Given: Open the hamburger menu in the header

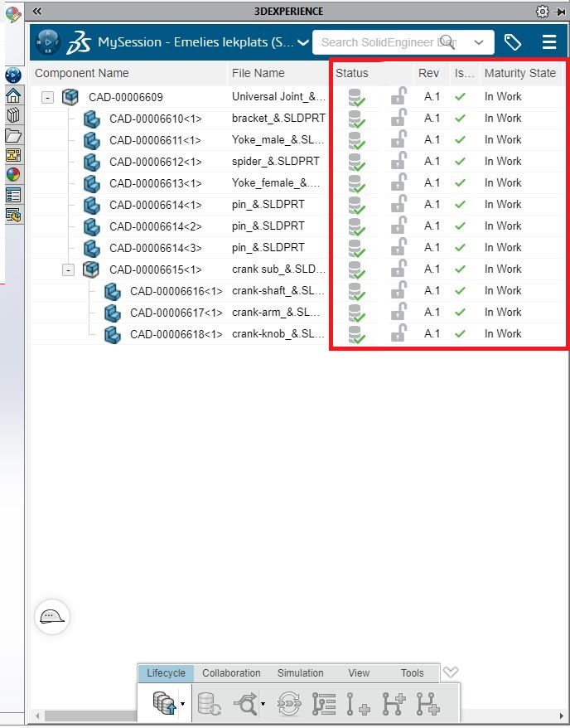Looking at the screenshot, I should coord(548,42).
